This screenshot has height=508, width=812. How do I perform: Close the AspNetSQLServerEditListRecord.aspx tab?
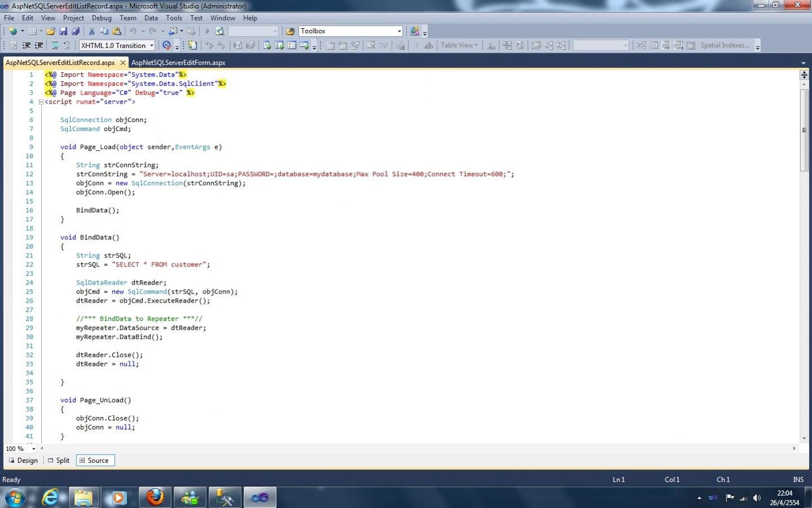tap(122, 63)
